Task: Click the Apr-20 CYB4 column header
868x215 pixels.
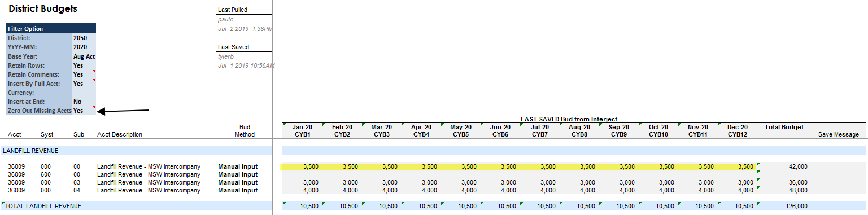Action: (421, 131)
